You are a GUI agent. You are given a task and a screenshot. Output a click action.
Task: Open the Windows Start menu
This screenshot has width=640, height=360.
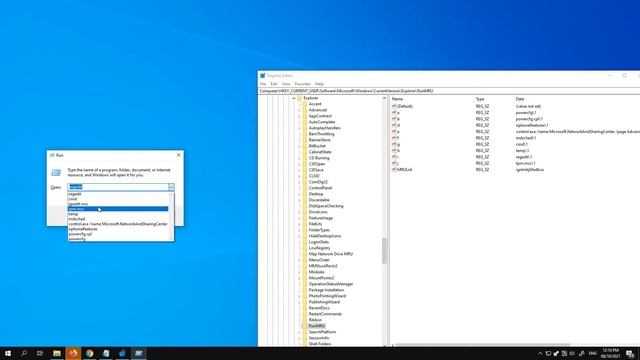pos(8,353)
